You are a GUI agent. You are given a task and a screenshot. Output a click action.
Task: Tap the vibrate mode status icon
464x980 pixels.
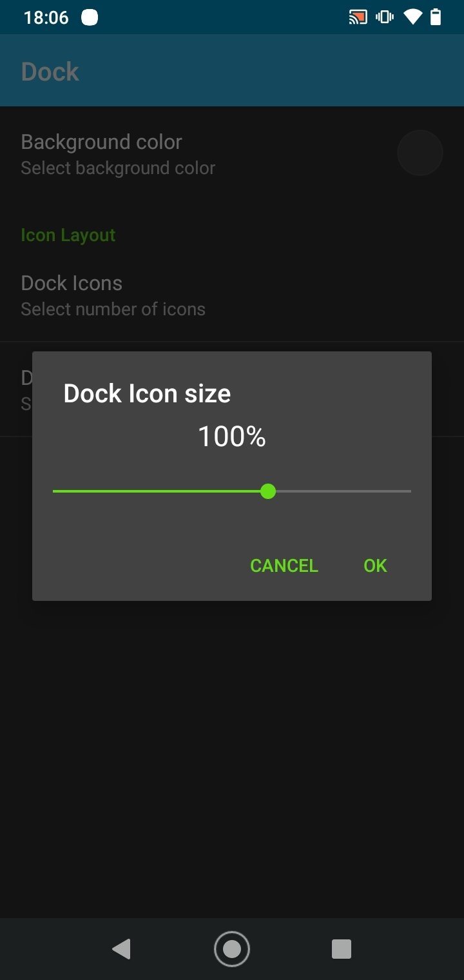(x=385, y=17)
